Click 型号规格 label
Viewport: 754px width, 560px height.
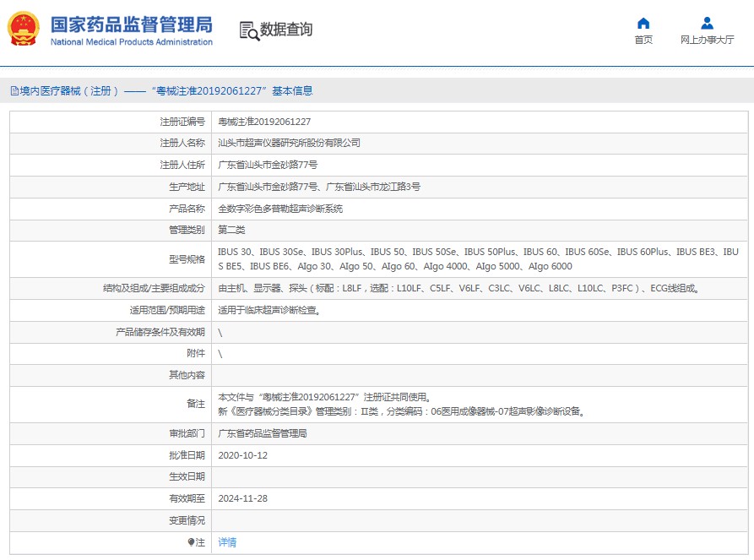click(187, 259)
